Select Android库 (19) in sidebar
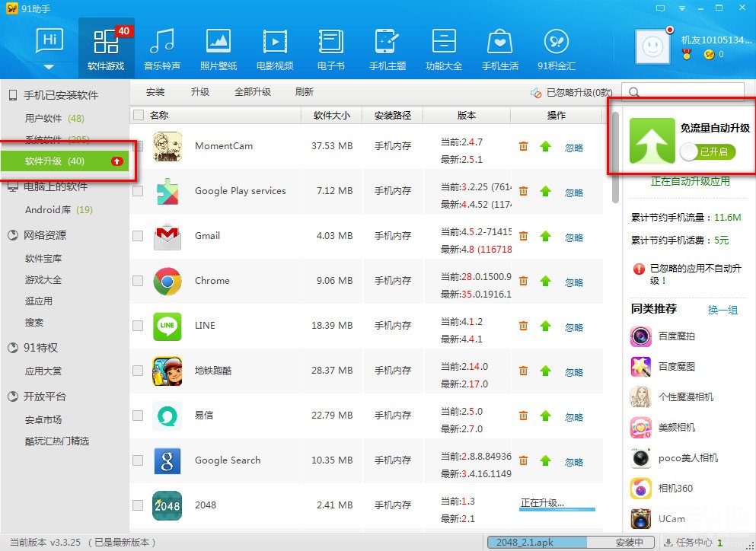Viewport: 756px width, 551px height. 59,210
